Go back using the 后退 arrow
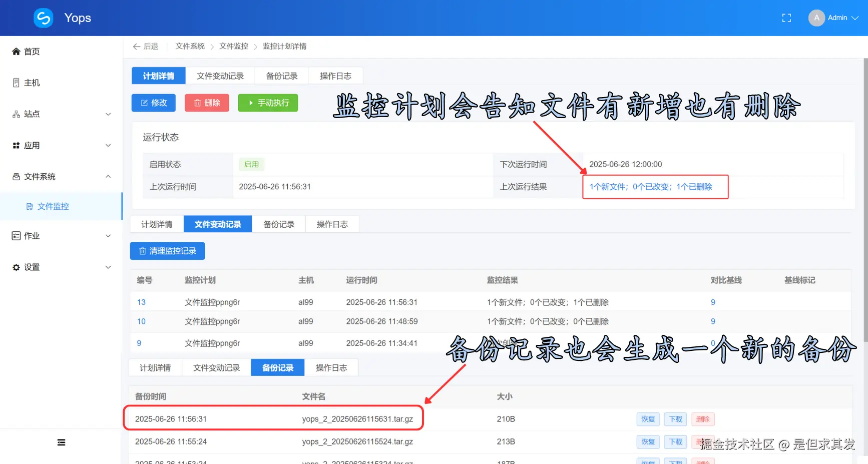This screenshot has height=464, width=868. click(146, 47)
